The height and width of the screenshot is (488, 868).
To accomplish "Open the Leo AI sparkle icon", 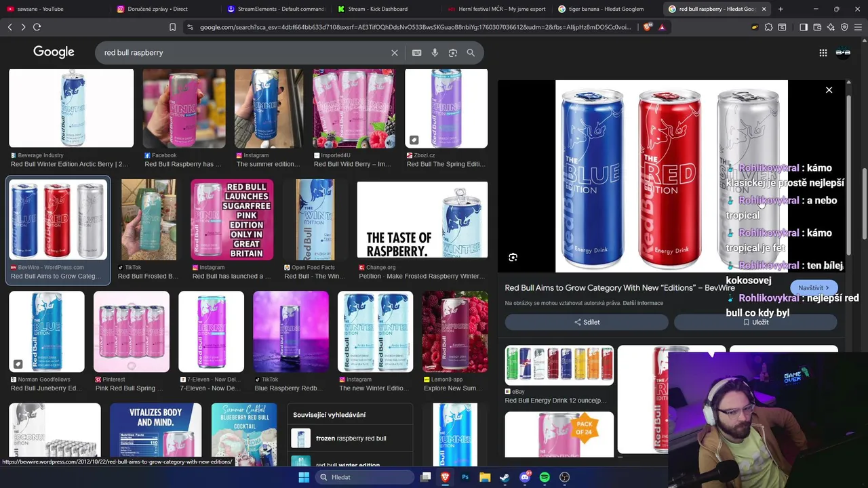I will [831, 27].
